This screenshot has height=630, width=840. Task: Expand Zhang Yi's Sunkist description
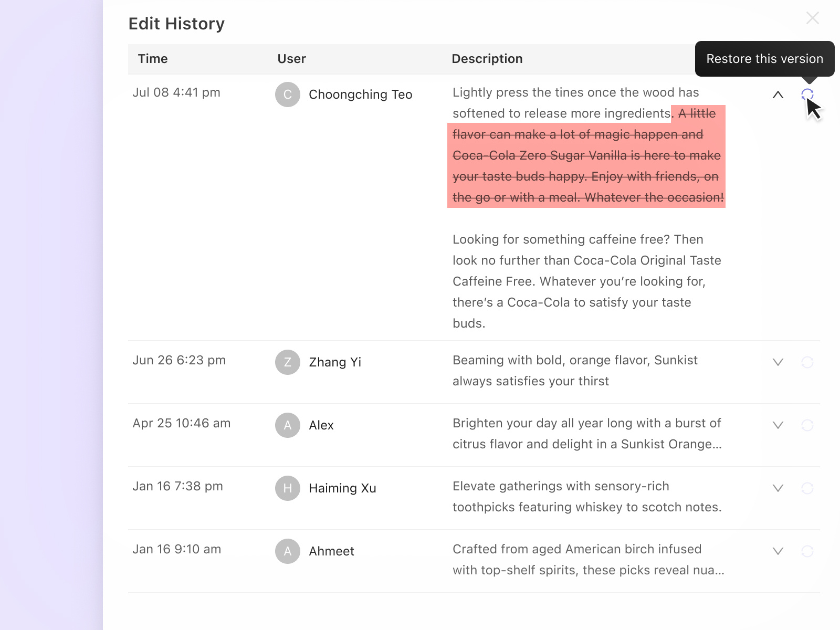pos(778,362)
